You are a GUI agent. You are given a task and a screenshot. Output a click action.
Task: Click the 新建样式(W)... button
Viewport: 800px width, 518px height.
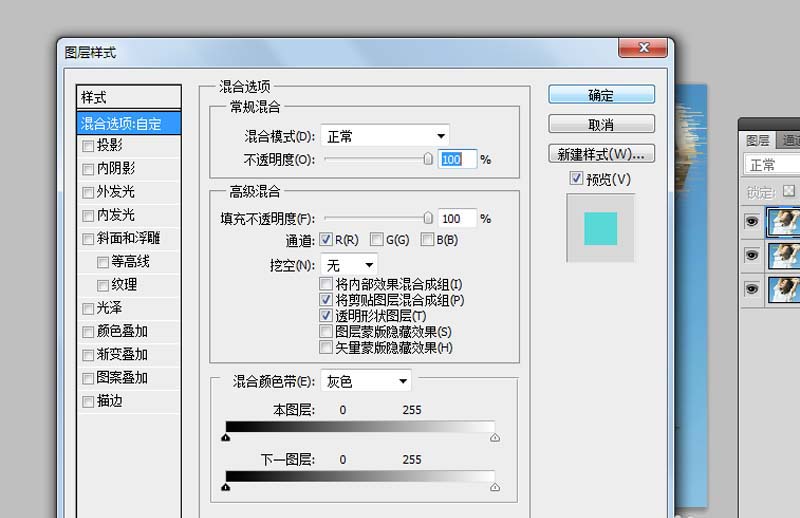tap(602, 154)
